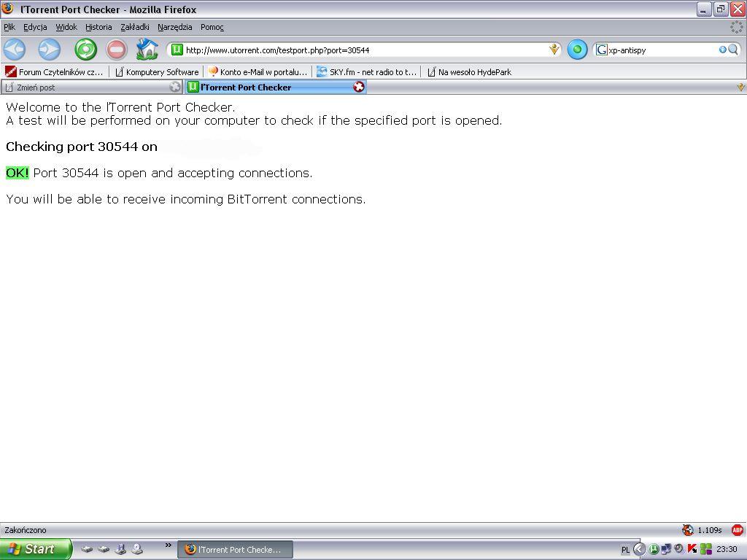This screenshot has width=747, height=560.
Task: Go back with the blue Back arrow
Action: pos(15,50)
